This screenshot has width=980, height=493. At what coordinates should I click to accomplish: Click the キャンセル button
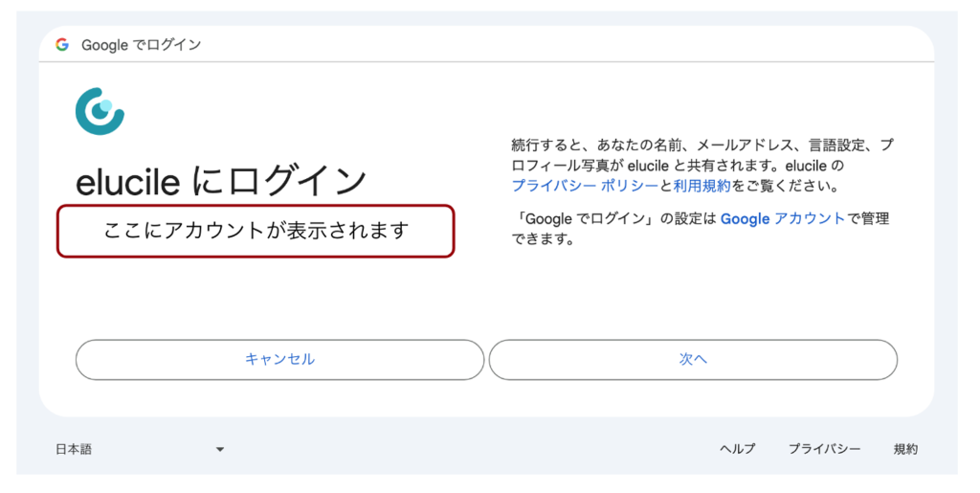279,360
